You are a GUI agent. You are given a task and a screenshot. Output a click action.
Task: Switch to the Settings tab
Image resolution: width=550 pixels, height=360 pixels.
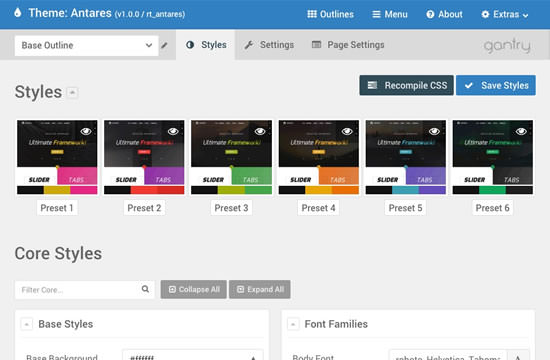pos(269,45)
